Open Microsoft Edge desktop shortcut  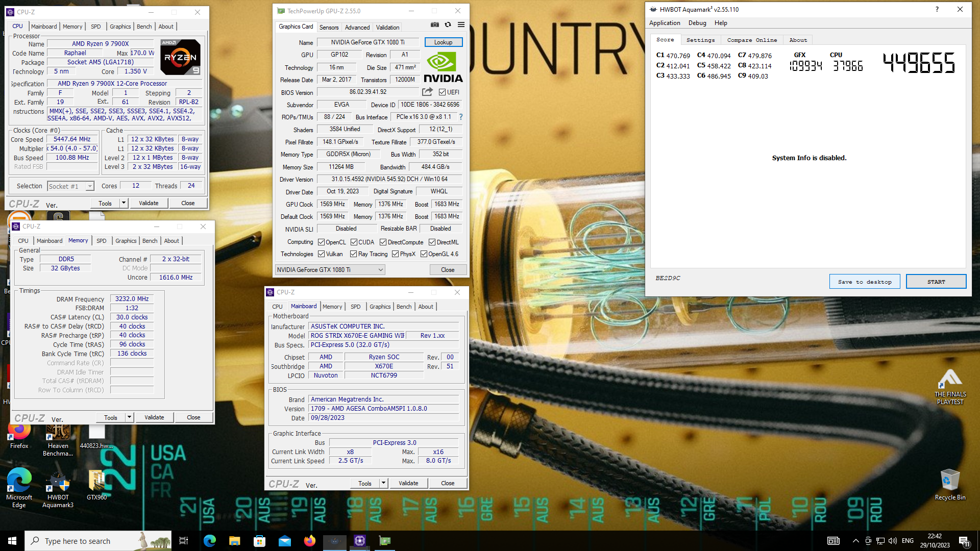19,488
